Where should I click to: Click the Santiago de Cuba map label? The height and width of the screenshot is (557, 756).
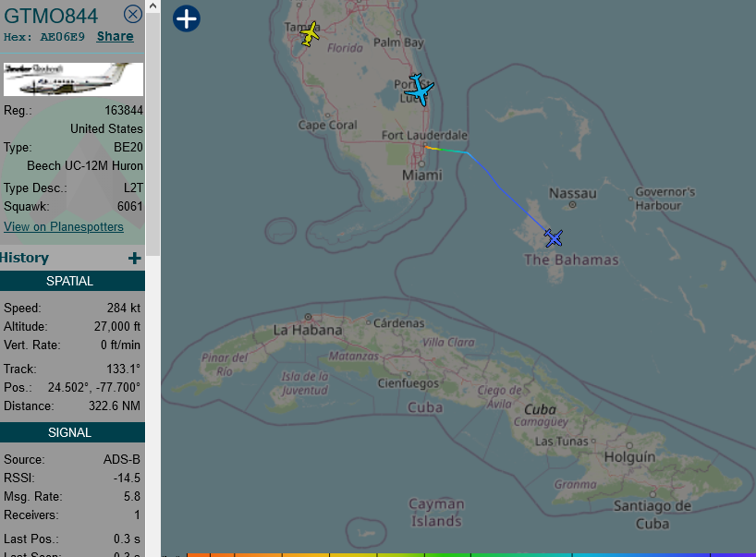652,515
